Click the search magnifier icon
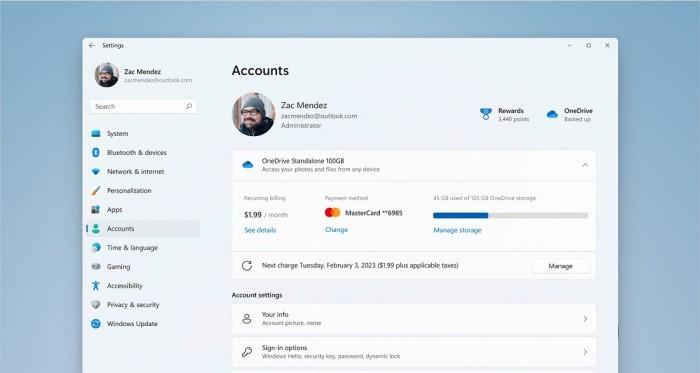The image size is (700, 373). tap(189, 106)
